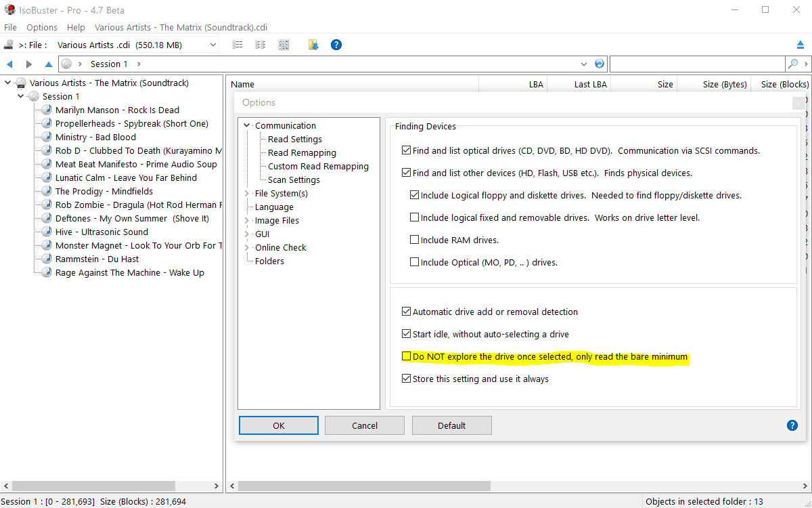Click the Rammstein - Du Hast track icon
The height and width of the screenshot is (508, 812).
pos(47,259)
